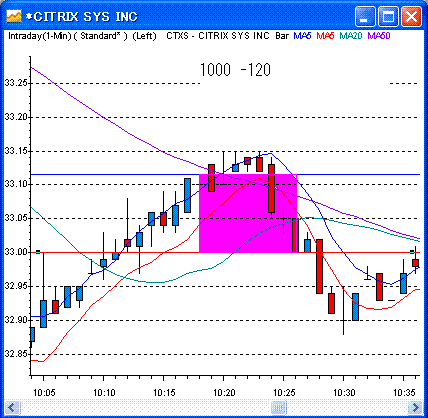Click the 10:05 time axis label
The image size is (428, 418).
pos(44,393)
